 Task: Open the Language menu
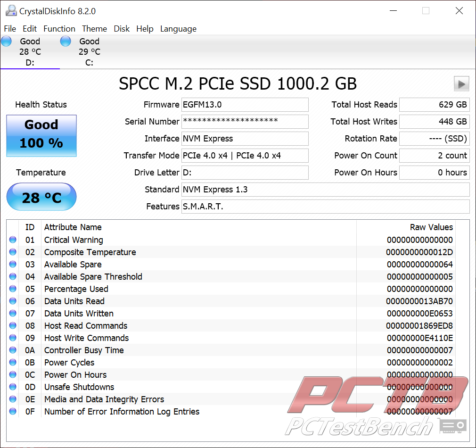(179, 29)
